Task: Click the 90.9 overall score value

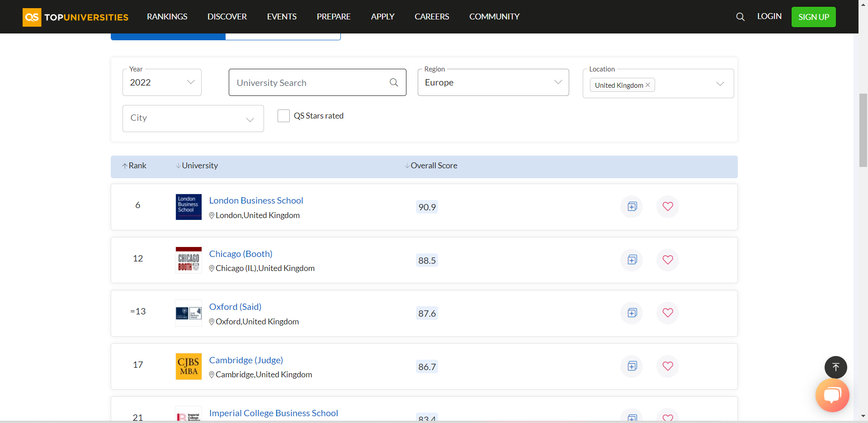Action: pyautogui.click(x=427, y=207)
